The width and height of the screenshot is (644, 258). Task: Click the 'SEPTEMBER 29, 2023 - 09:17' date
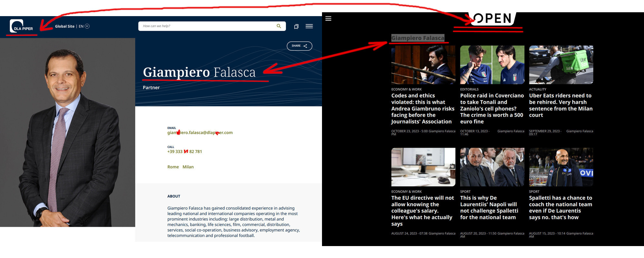coord(545,133)
